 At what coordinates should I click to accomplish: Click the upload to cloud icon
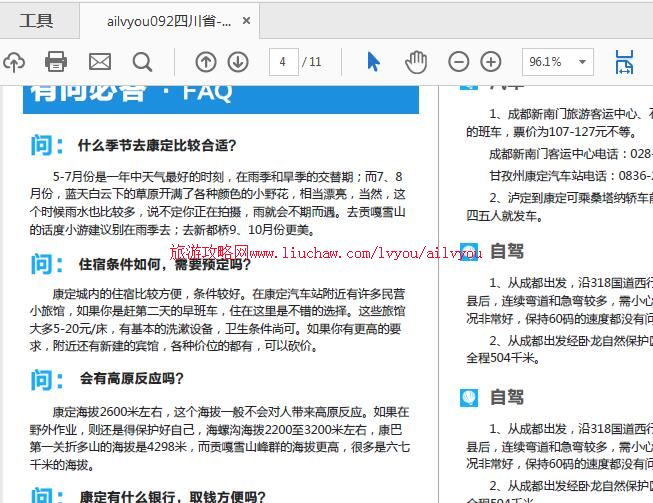(13, 62)
